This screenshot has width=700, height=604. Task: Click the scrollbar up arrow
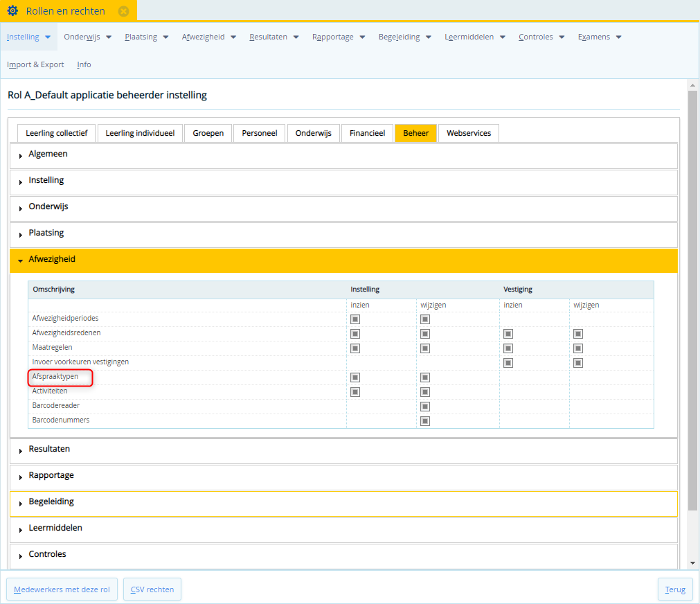click(x=692, y=85)
